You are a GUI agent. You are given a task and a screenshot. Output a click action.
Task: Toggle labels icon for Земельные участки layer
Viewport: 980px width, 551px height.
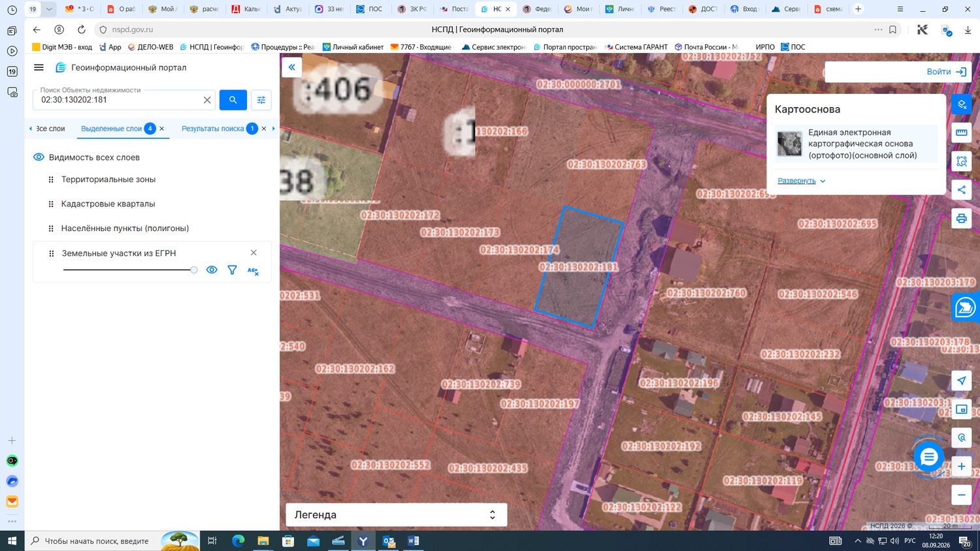point(253,270)
